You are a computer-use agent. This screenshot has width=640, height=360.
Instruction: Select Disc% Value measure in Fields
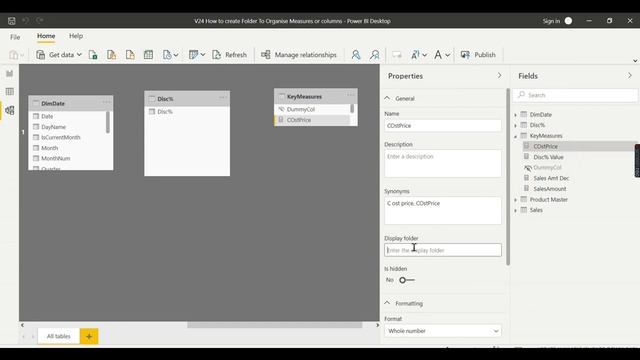coord(548,157)
